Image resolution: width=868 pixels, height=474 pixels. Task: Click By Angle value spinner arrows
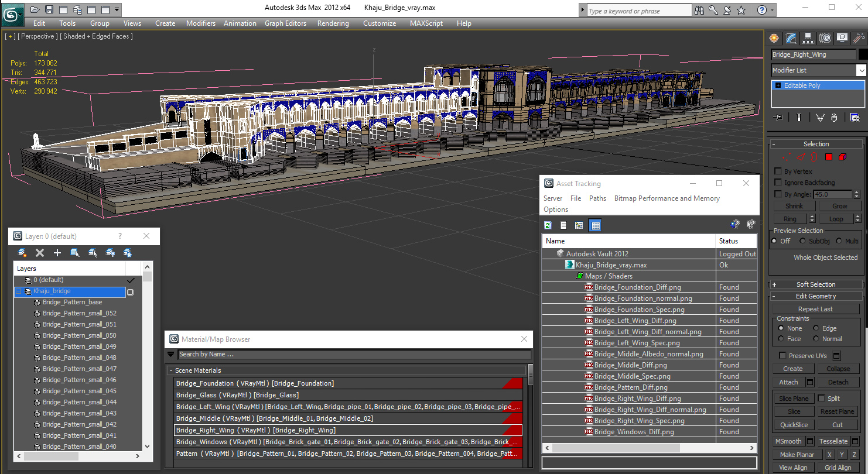tap(857, 194)
